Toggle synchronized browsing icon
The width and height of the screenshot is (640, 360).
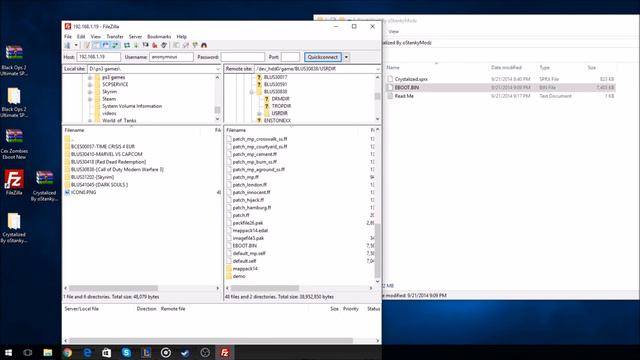tap(195, 45)
